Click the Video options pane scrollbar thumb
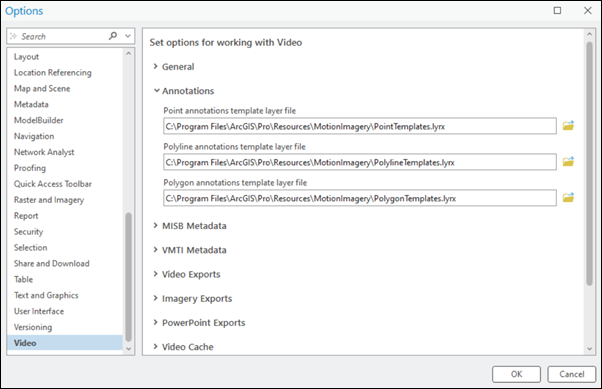 [589, 164]
